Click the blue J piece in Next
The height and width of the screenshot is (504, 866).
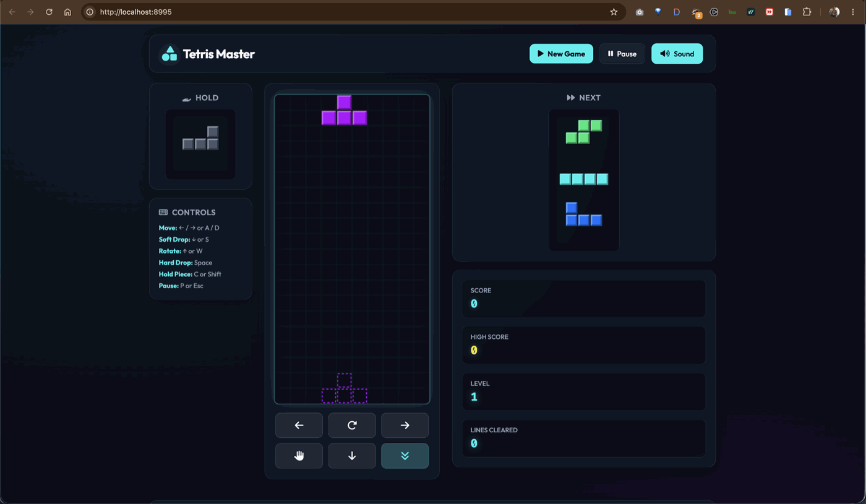(584, 214)
